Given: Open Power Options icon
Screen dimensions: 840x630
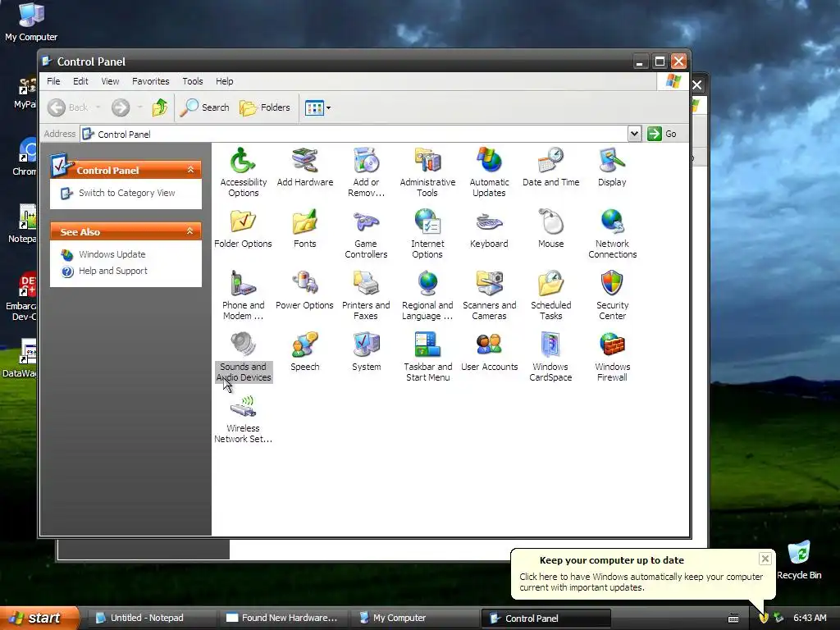Looking at the screenshot, I should point(305,290).
